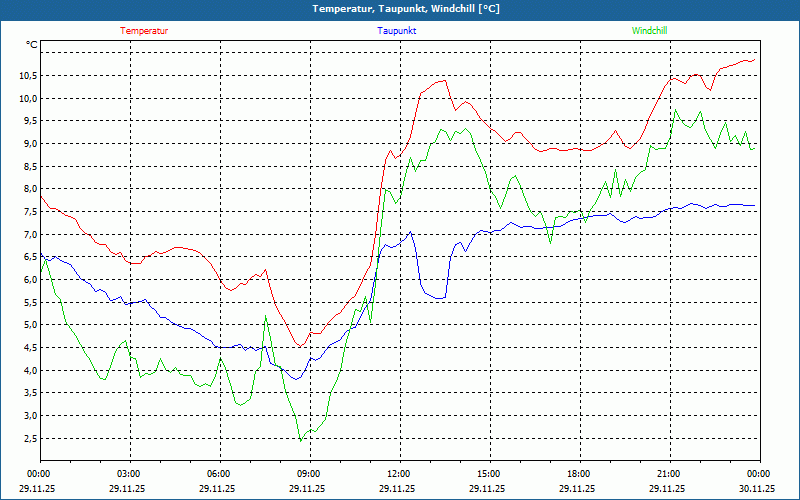Click the 2,5 value on the y-axis
The width and height of the screenshot is (800, 500).
(29, 438)
